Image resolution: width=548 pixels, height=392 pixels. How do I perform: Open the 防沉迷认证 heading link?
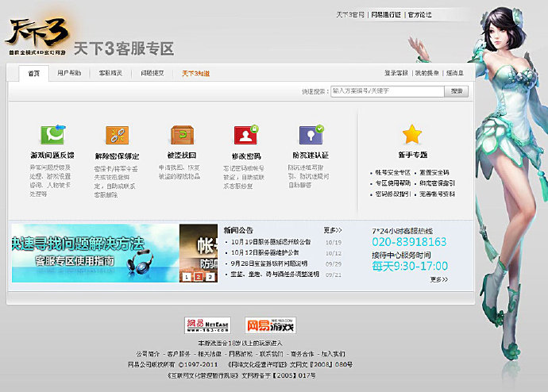311,156
